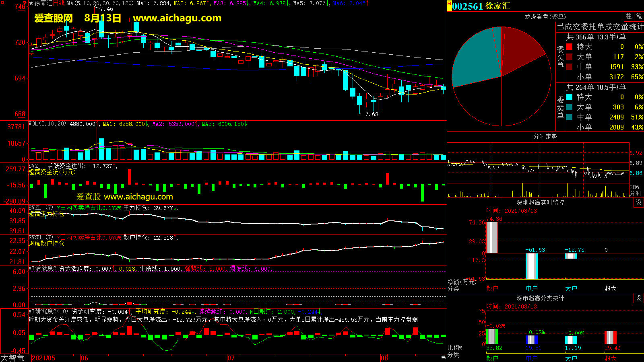The image size is (644, 362).
Task: Click the 日线 period selector
Action: click(59, 3)
